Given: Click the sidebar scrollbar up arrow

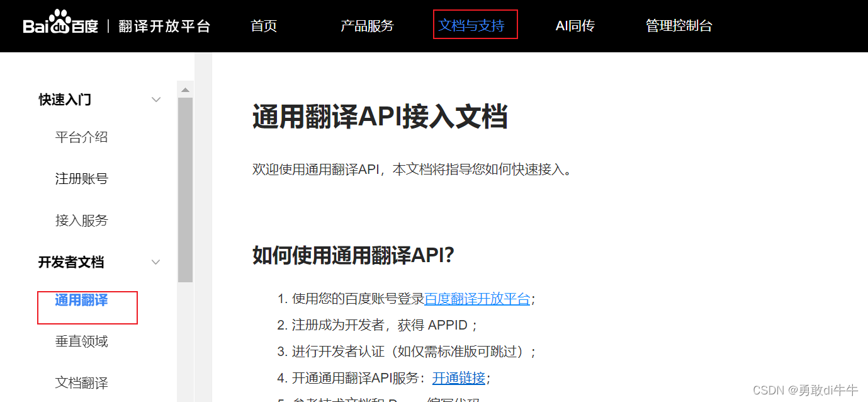Looking at the screenshot, I should pos(185,89).
